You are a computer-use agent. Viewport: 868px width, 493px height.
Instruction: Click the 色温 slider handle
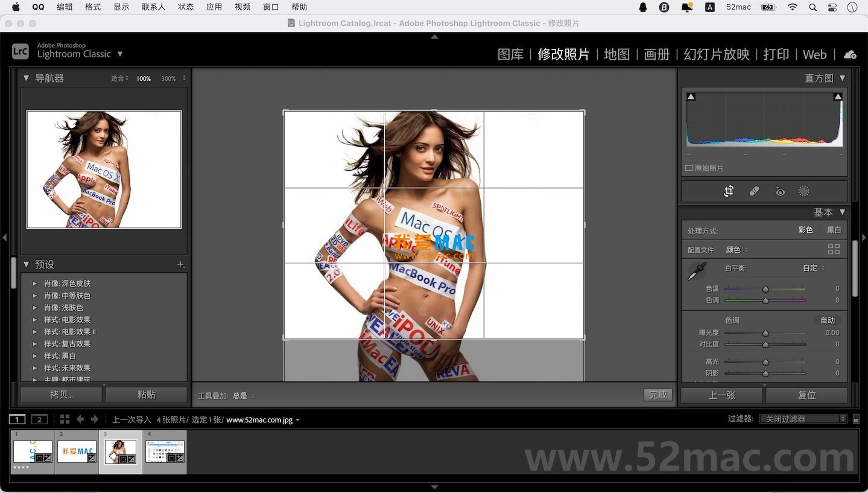765,289
